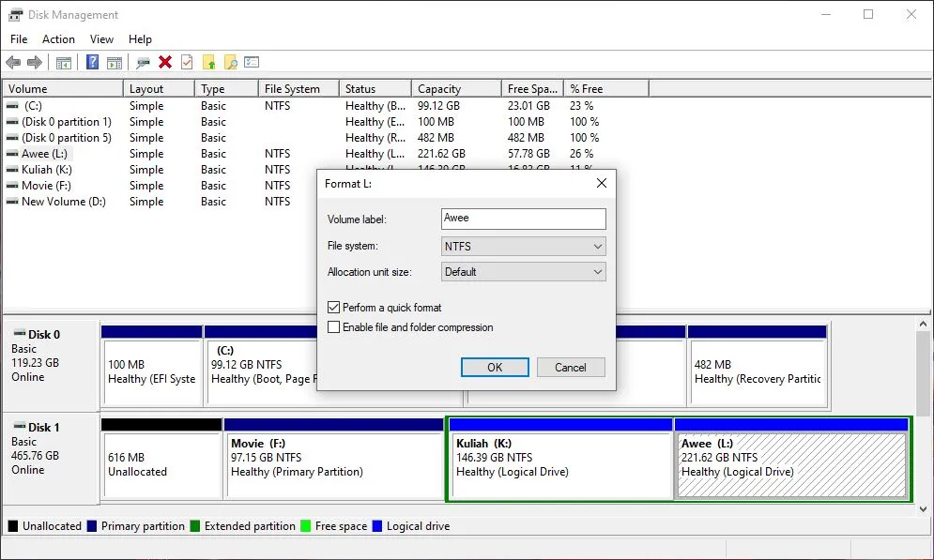Screen dimensions: 934x560
Task: Open the Allocation unit size dropdown
Action: (599, 271)
